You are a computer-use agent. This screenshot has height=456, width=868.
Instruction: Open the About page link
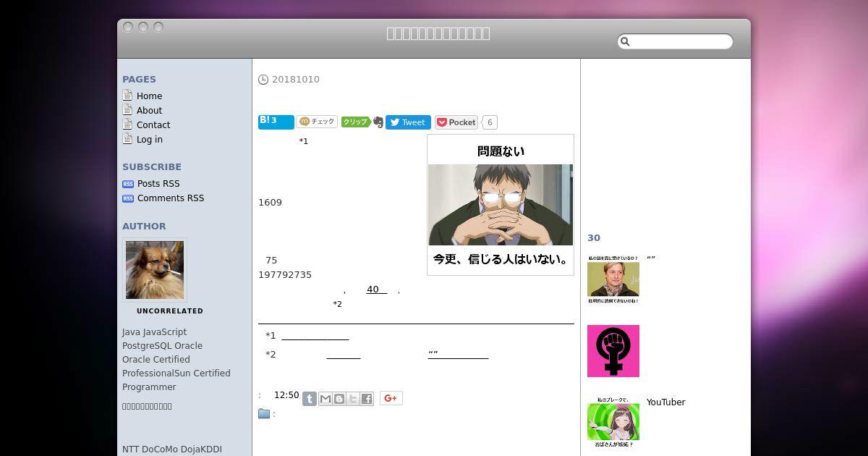149,111
